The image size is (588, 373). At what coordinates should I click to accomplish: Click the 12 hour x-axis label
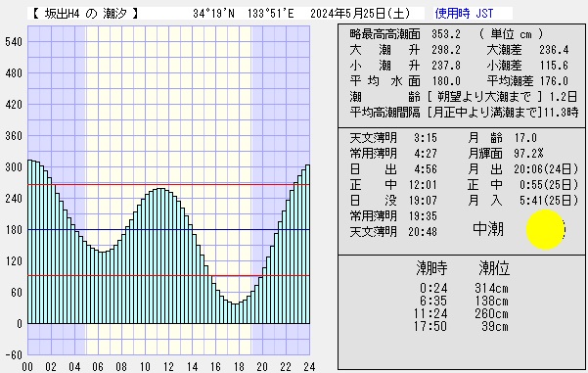(168, 366)
